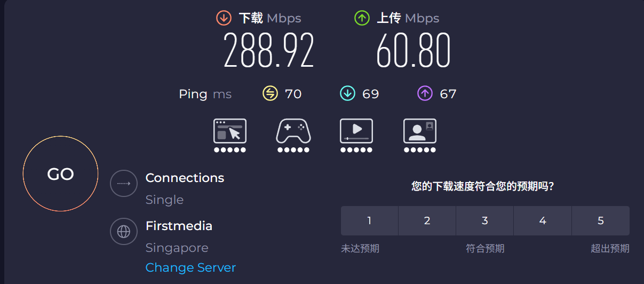Click the Change Server link
Screen dimensions: 644x284
[190, 267]
